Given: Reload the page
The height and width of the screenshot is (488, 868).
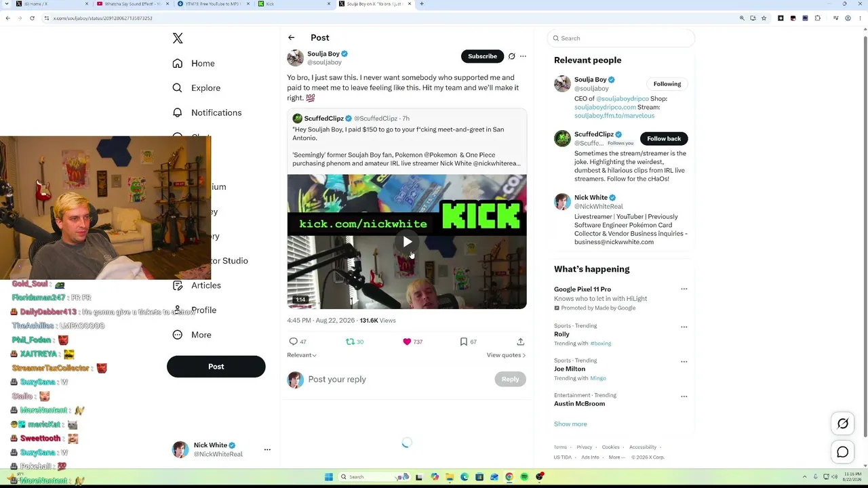Looking at the screenshot, I should [x=32, y=18].
